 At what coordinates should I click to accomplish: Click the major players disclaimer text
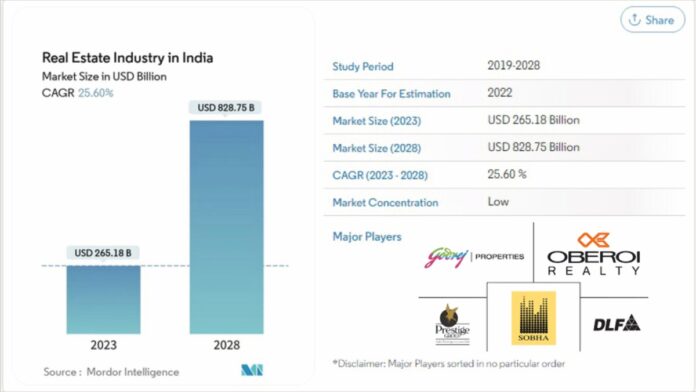click(449, 364)
